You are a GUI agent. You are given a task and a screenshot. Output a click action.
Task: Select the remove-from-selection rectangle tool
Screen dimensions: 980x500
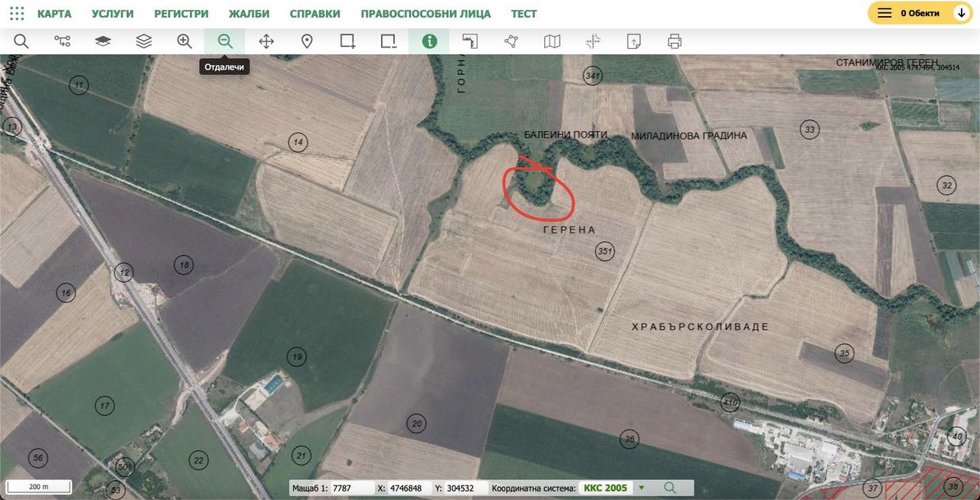click(389, 41)
